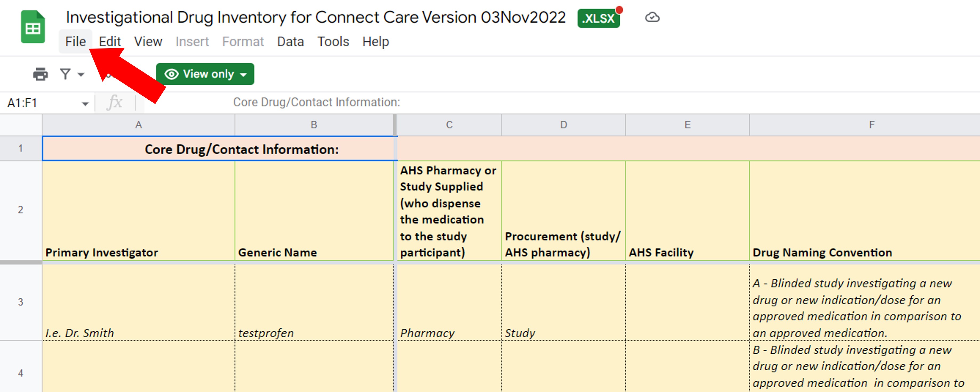Click the document title text

(x=315, y=18)
